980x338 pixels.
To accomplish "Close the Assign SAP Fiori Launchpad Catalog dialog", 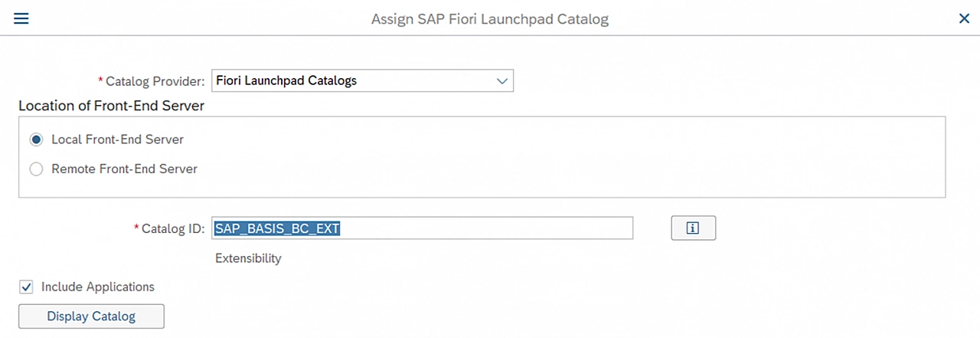I will pos(964,18).
